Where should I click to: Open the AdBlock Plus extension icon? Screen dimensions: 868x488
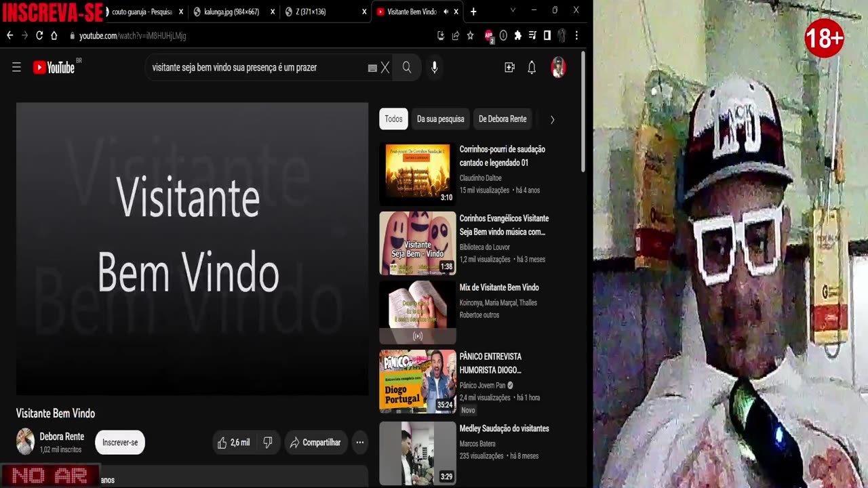(489, 35)
